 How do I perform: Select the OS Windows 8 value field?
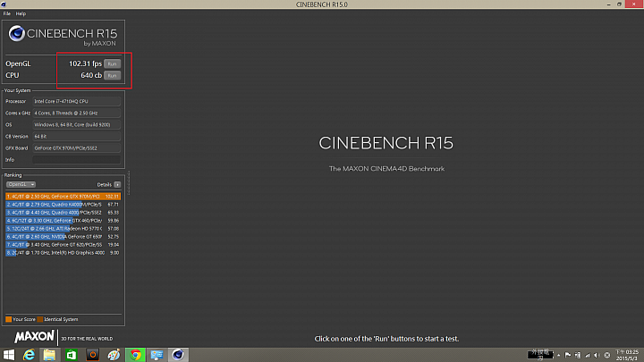coord(76,124)
